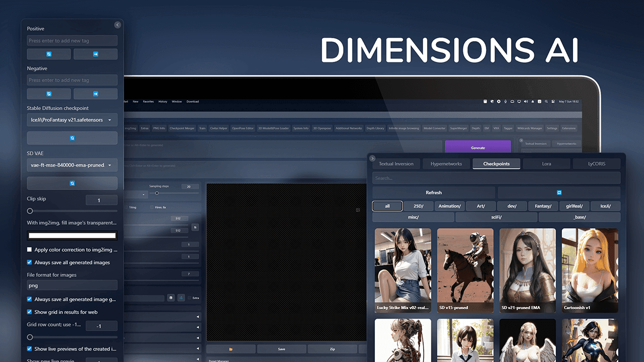Collapse the extra networks panel arrow

click(x=372, y=158)
